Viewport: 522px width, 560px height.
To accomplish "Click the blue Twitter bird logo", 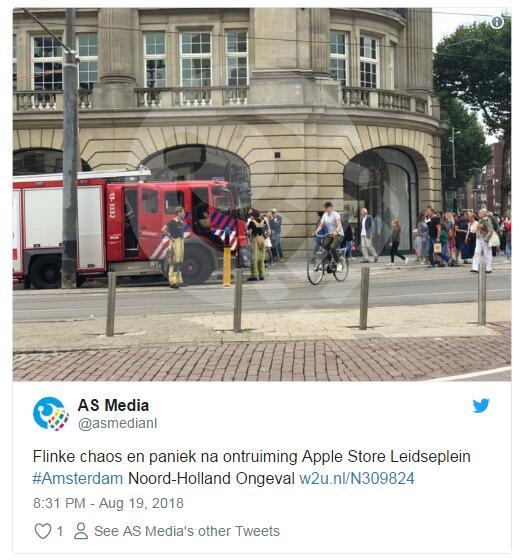I will click(x=481, y=406).
